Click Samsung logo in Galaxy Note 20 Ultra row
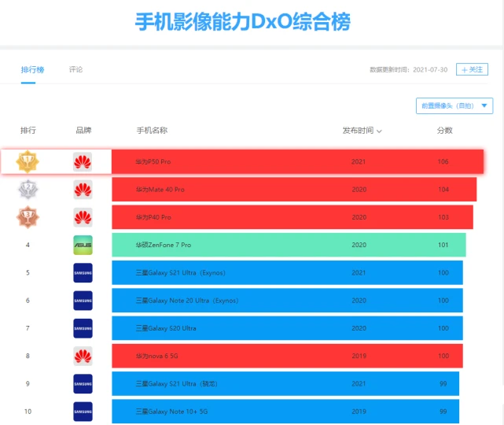The height and width of the screenshot is (425, 504). click(83, 301)
